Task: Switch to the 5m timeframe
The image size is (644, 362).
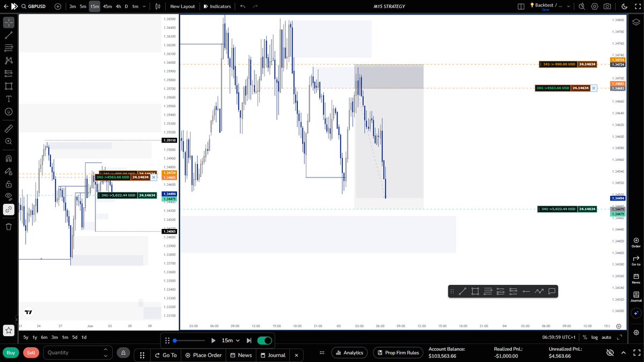Action: [x=83, y=6]
